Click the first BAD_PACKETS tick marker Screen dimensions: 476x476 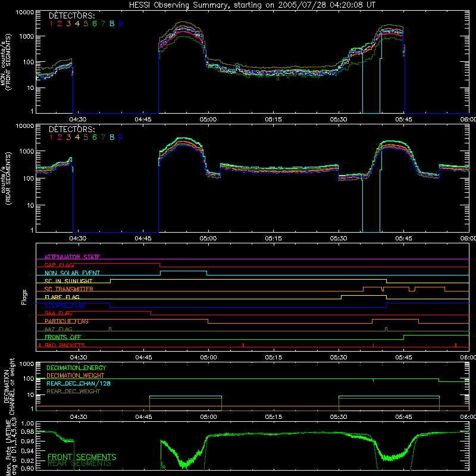(40, 345)
